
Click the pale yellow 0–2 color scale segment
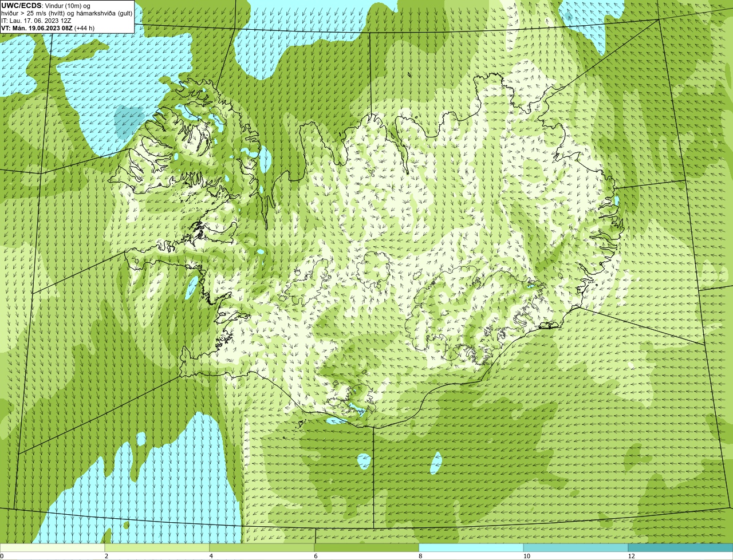[x=52, y=548]
